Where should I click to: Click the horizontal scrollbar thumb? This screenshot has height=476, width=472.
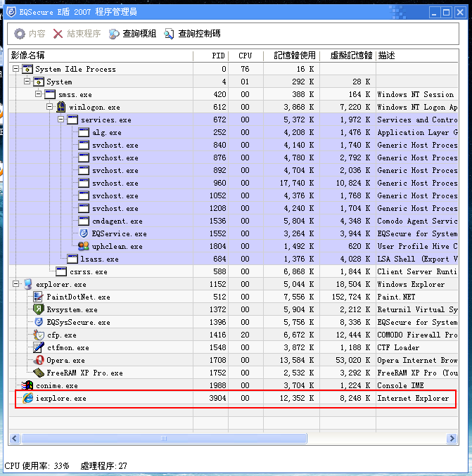click(164, 438)
